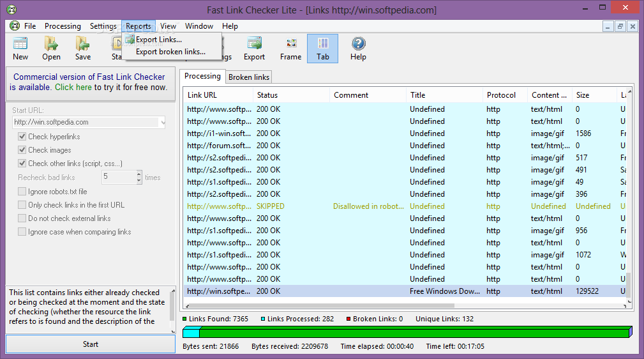This screenshot has height=359, width=644.
Task: Enable Ignore robots.txt file
Action: point(22,191)
